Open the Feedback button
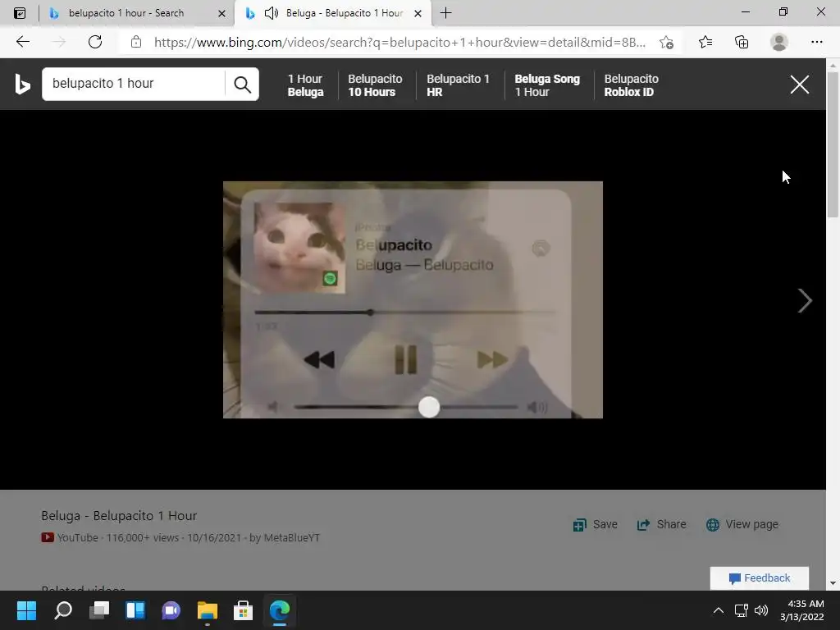 759,578
